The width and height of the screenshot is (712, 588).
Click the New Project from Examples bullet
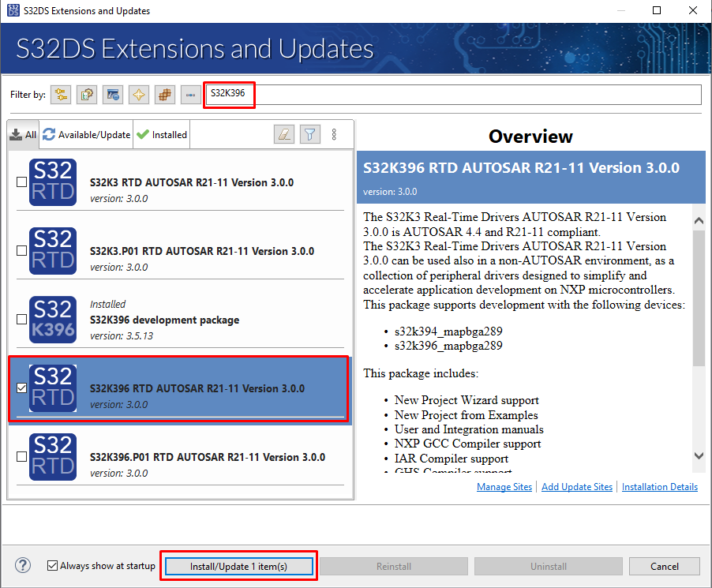coord(466,415)
